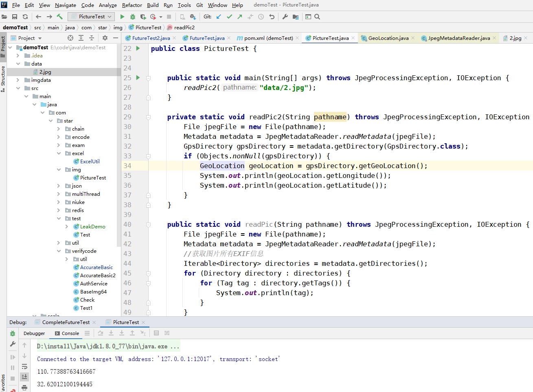Viewport: 533px width, 392px height.
Task: Expand all in Project panel header
Action: [x=81, y=38]
